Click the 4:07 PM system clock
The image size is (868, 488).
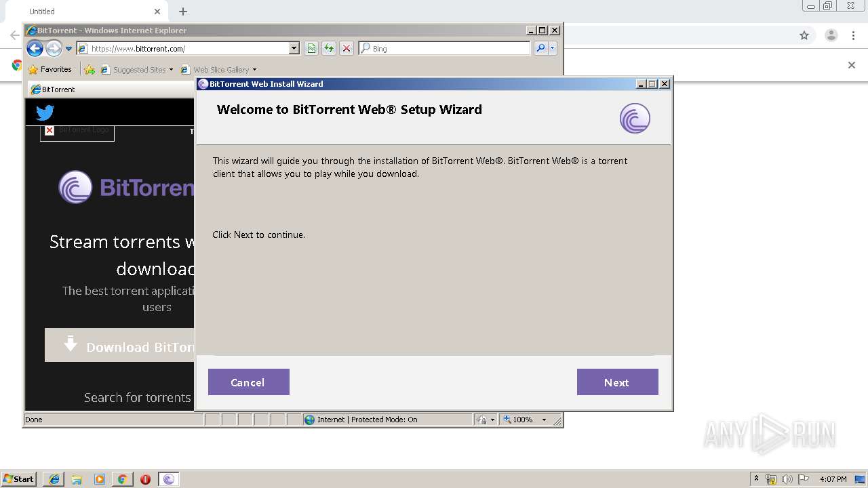click(x=833, y=479)
